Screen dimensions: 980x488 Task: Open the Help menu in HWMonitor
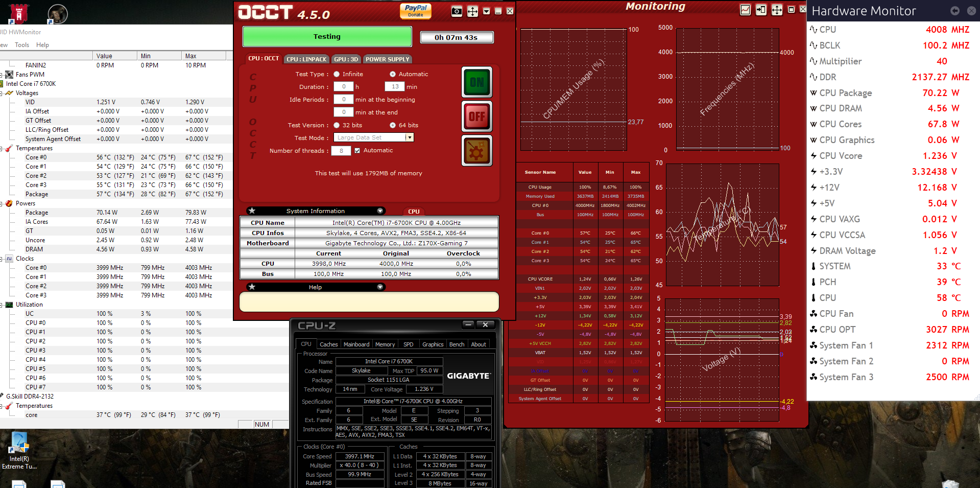[x=42, y=45]
